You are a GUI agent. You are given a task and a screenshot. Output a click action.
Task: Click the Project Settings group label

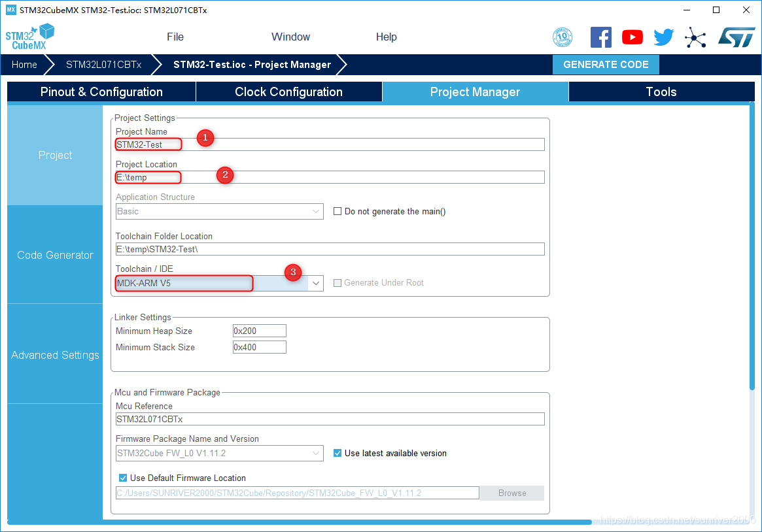point(145,118)
